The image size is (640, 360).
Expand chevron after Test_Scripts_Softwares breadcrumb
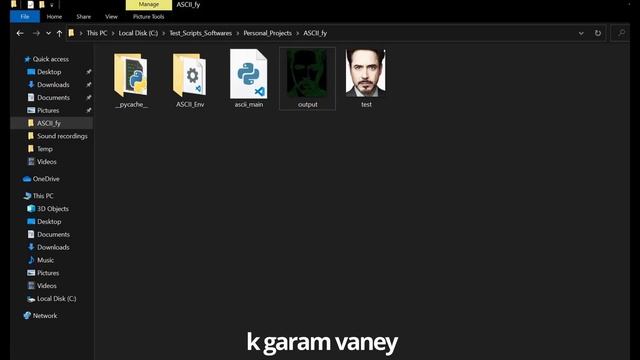click(x=238, y=33)
